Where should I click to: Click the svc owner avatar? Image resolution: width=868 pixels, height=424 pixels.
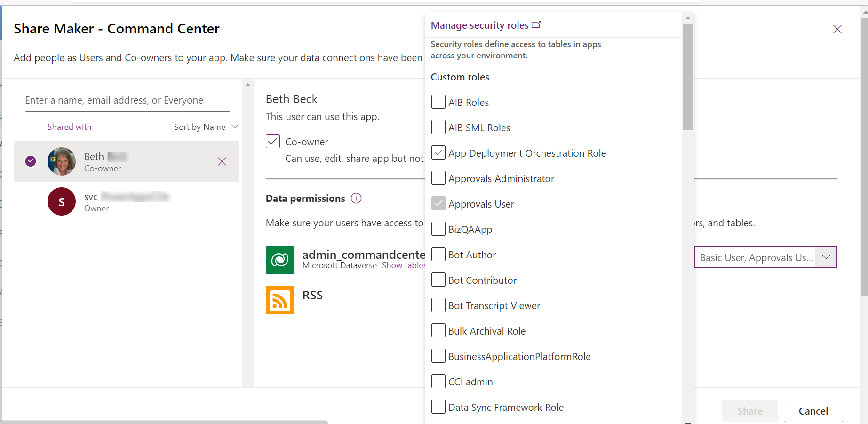(61, 201)
